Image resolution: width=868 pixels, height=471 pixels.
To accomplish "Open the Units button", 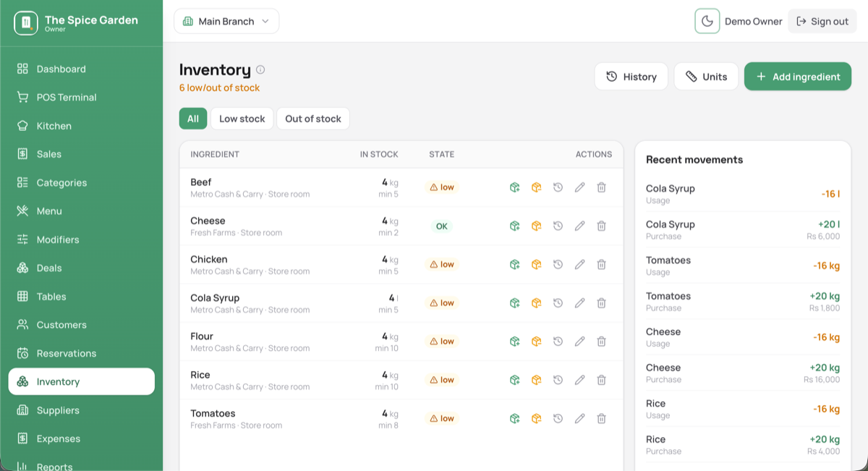I will (x=706, y=77).
